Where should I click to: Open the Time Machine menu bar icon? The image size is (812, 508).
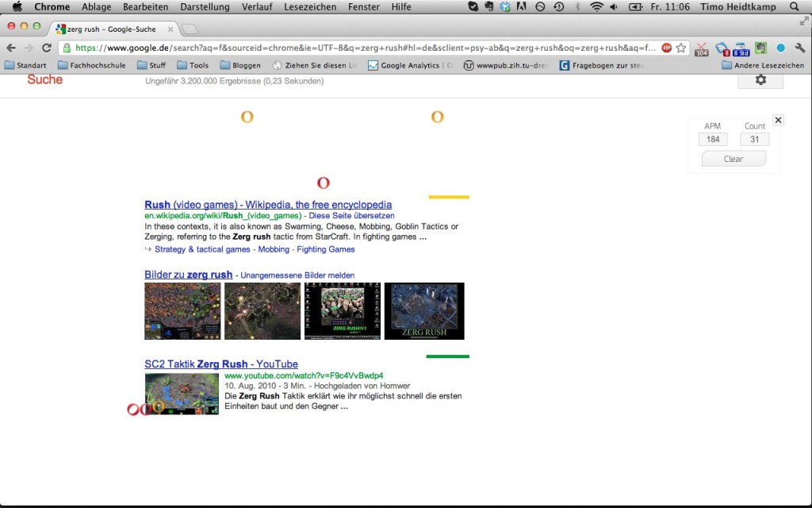(559, 6)
